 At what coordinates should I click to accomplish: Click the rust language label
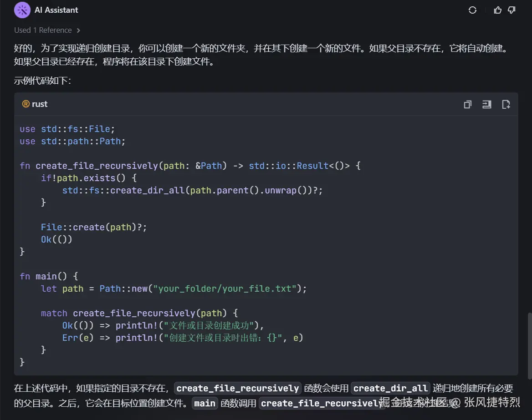click(x=40, y=104)
